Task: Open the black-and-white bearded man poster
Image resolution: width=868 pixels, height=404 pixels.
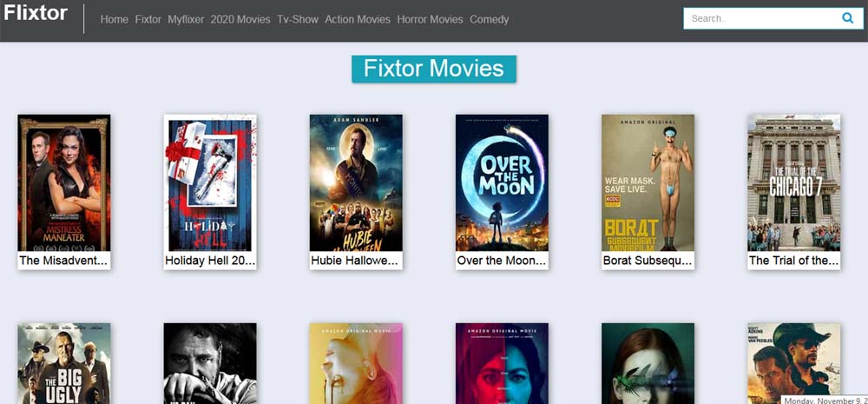Action: click(210, 363)
